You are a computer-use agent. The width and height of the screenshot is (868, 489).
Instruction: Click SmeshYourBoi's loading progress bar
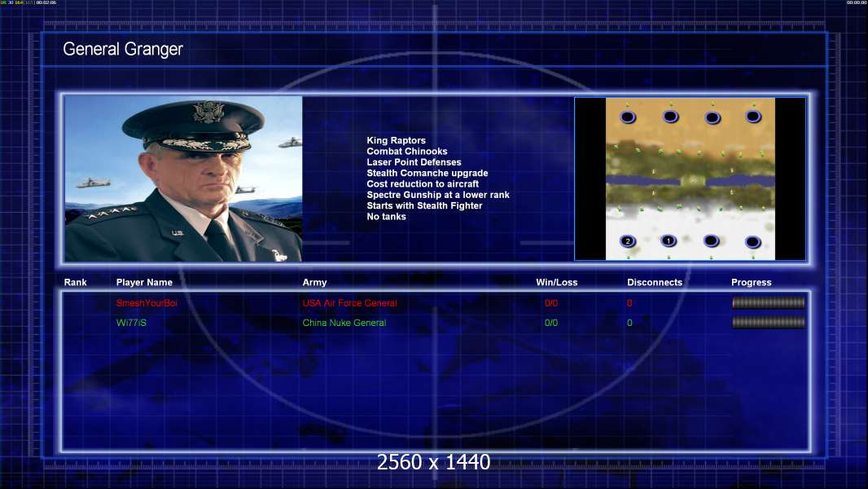pos(769,302)
